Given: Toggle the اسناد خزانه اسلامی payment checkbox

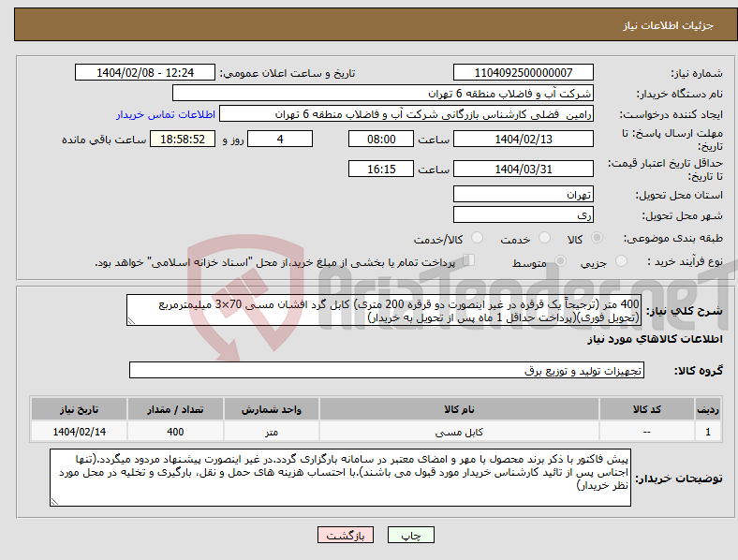Looking at the screenshot, I should pyautogui.click(x=469, y=260).
